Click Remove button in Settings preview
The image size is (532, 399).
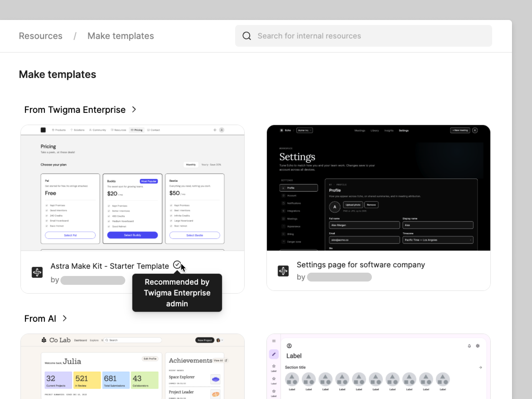(371, 205)
